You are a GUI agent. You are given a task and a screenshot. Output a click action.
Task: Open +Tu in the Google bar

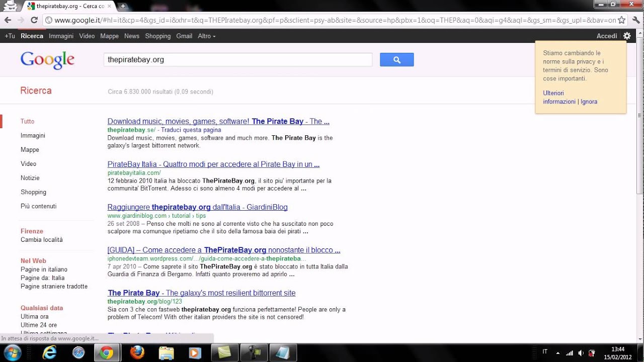(10, 36)
